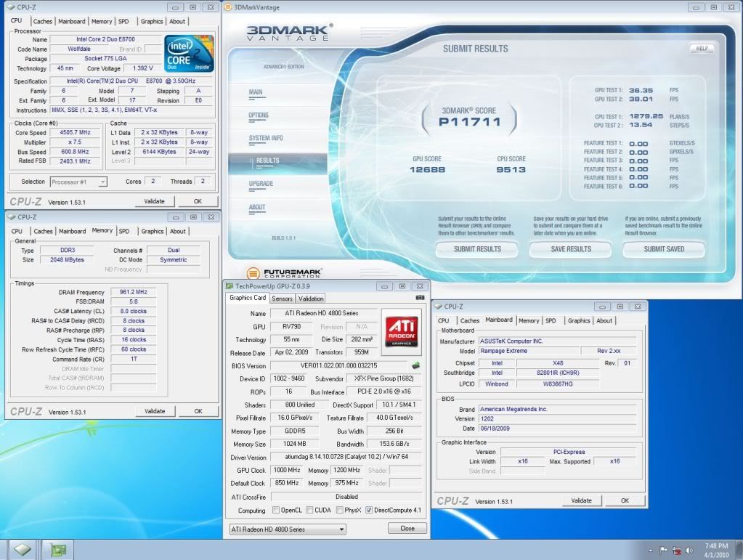Click the Submit Results button
Screen dimensions: 743x560
tap(477, 249)
